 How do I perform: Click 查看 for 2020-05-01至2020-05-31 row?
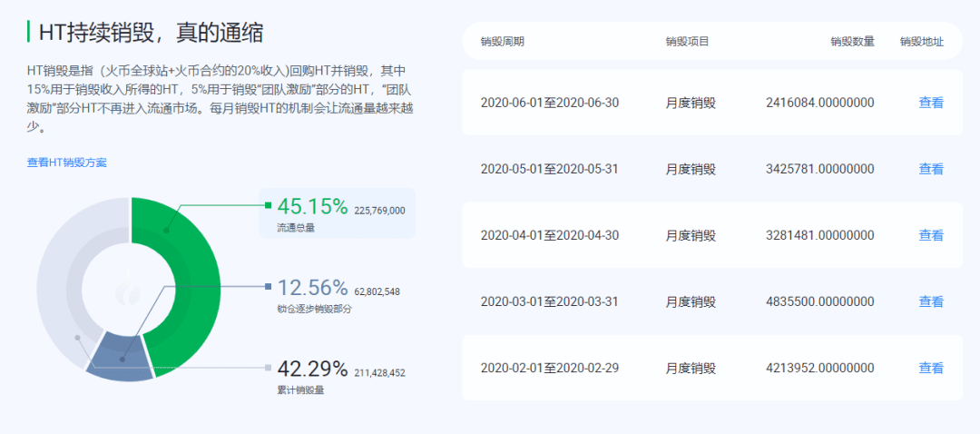pos(931,169)
